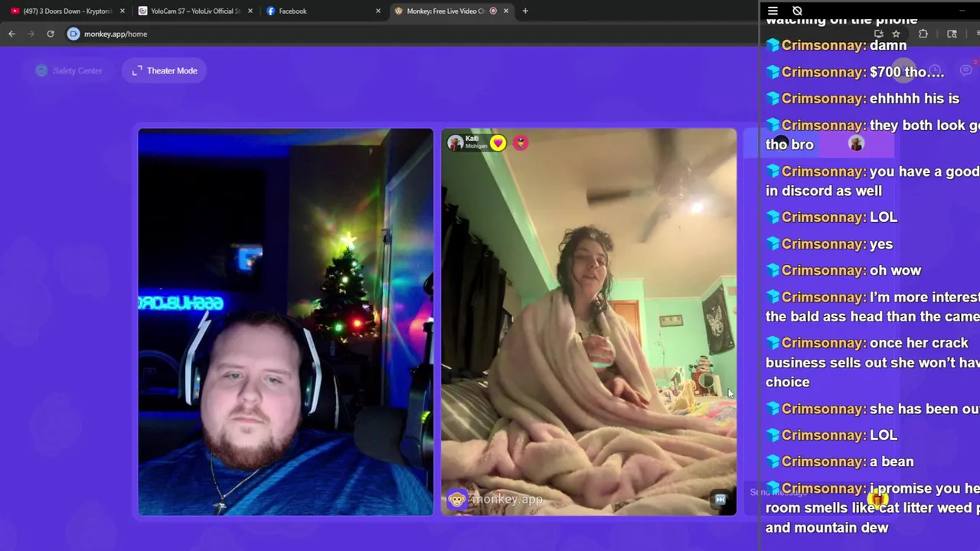Image resolution: width=980 pixels, height=551 pixels.
Task: Switch to the YoloCam S7 YoloLiv tab
Action: (195, 11)
